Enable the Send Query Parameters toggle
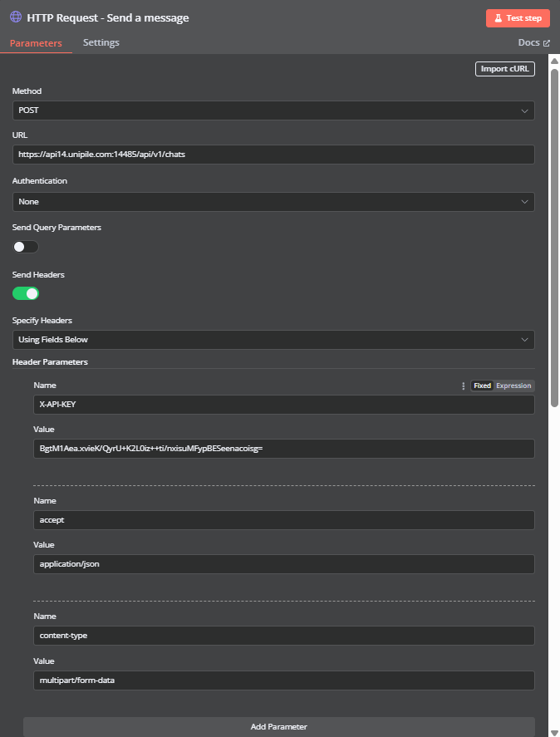Screen dimensions: 560x737 click(26, 247)
